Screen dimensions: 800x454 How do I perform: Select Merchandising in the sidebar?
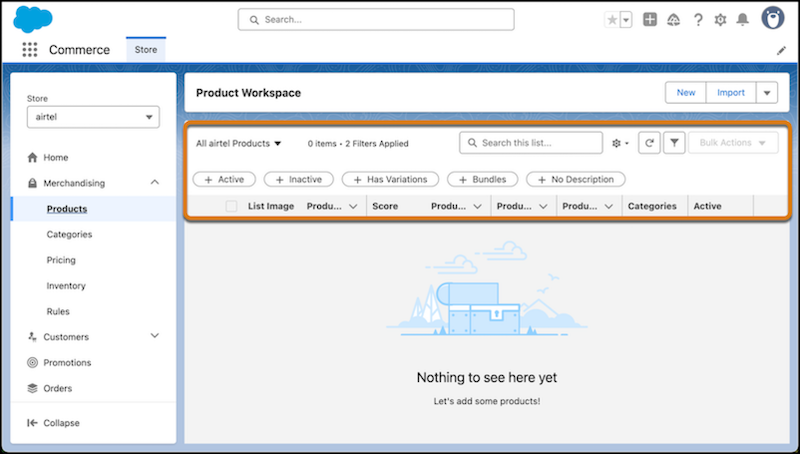click(x=74, y=183)
